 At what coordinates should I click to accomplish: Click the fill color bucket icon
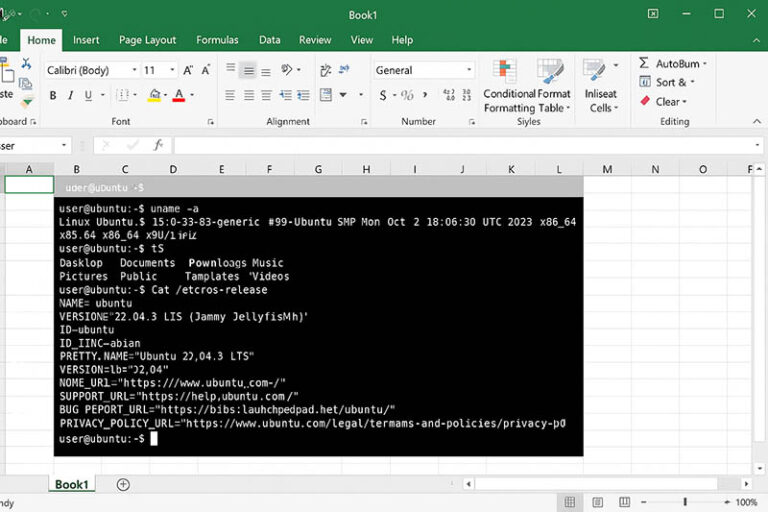tap(154, 96)
